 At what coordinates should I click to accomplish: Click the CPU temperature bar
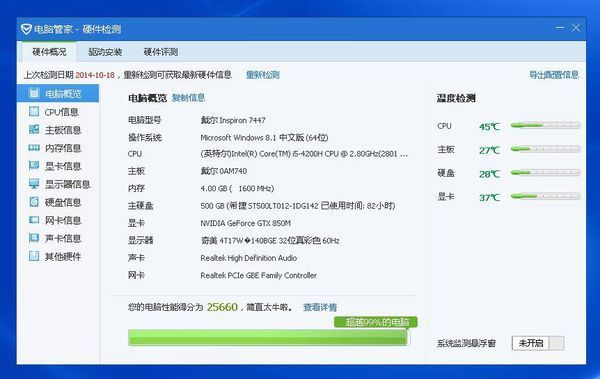click(x=545, y=125)
